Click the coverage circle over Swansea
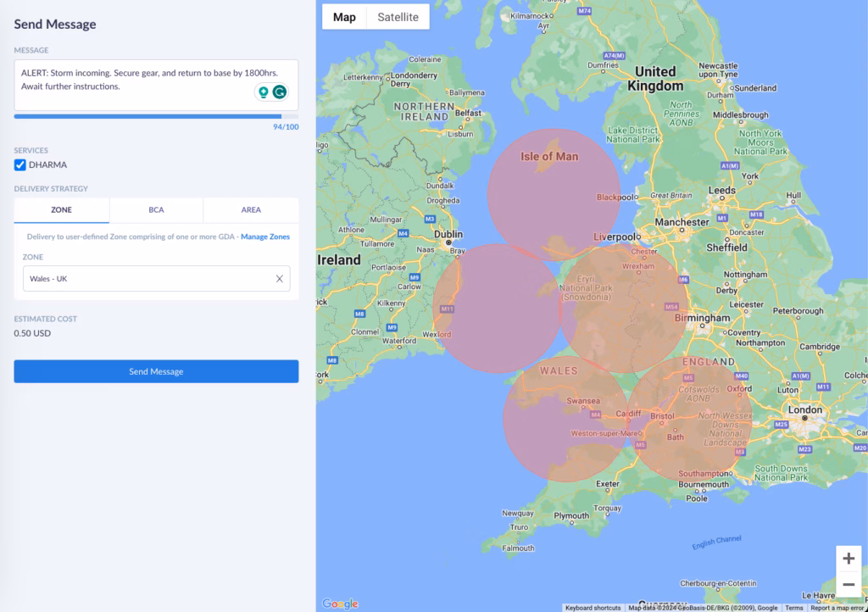 [566, 419]
